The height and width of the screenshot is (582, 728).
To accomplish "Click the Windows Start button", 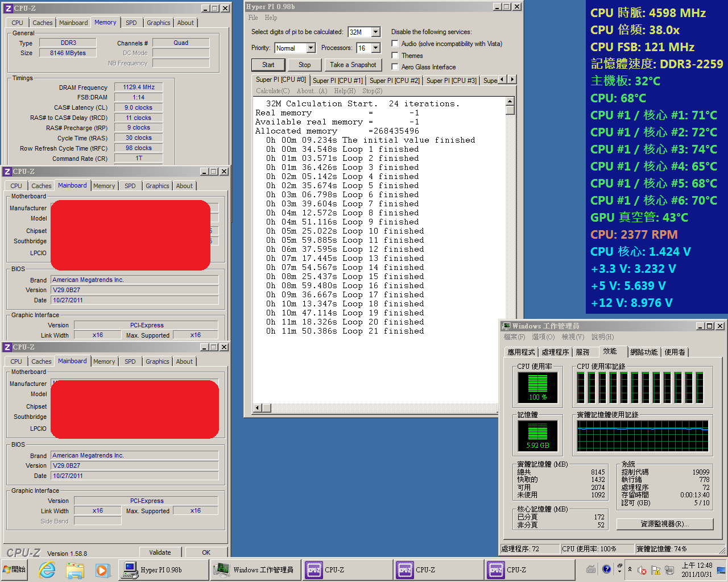I will [15, 569].
